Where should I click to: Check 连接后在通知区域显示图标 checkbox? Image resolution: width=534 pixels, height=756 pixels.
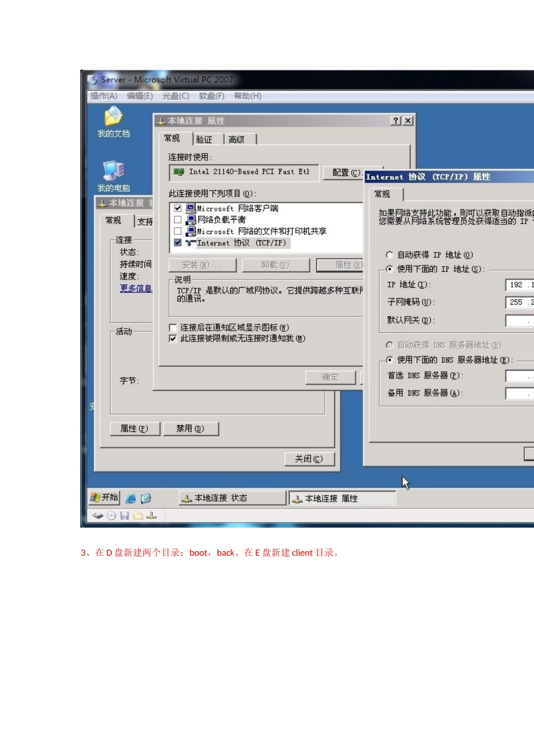coord(173,327)
